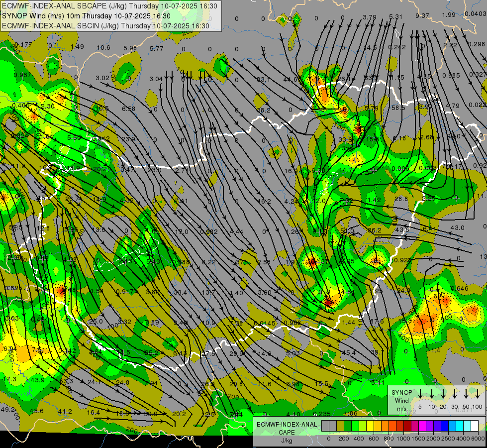Click the map value 13.7

tap(208, 293)
